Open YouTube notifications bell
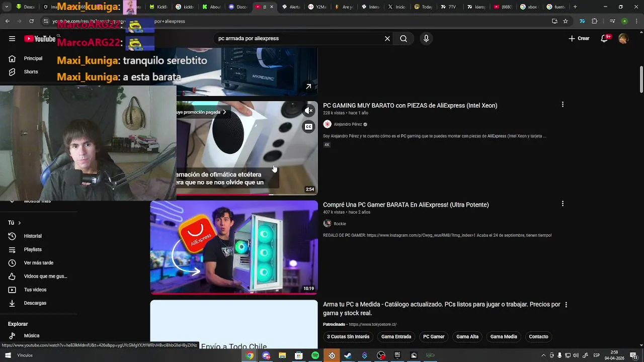 tap(605, 39)
